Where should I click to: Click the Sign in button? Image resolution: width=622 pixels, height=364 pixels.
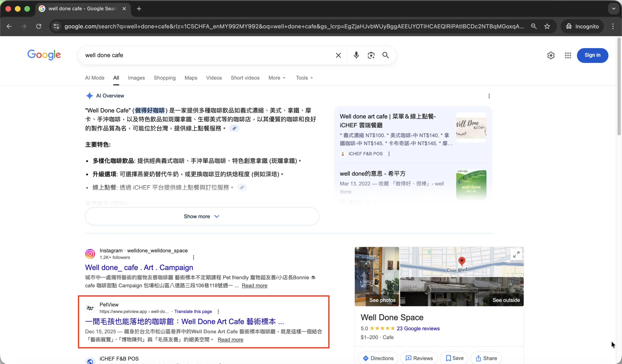(x=593, y=55)
